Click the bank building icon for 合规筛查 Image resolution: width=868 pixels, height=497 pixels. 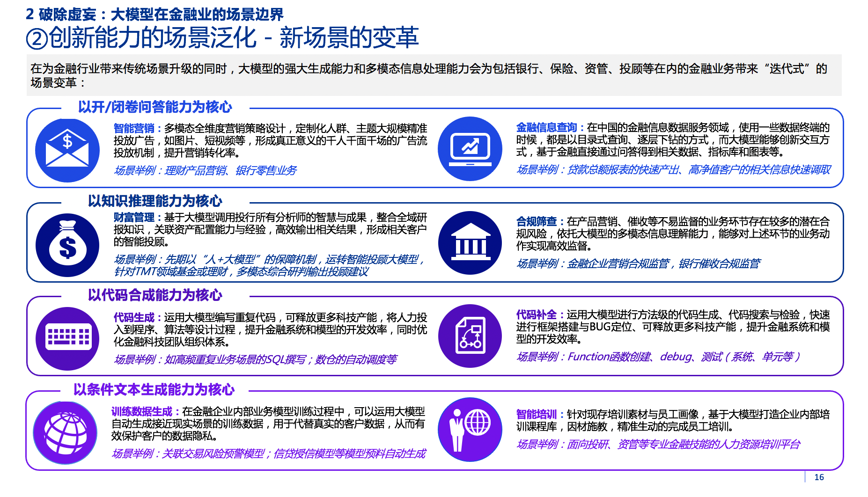(470, 243)
